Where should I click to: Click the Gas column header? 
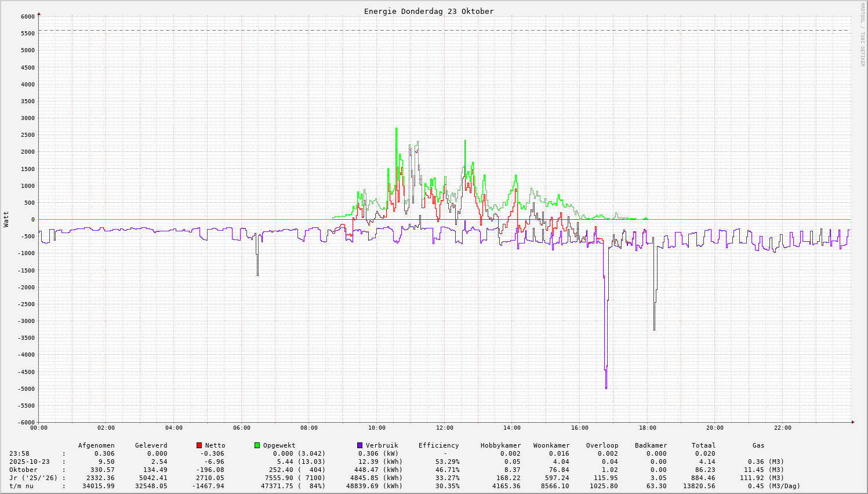758,445
